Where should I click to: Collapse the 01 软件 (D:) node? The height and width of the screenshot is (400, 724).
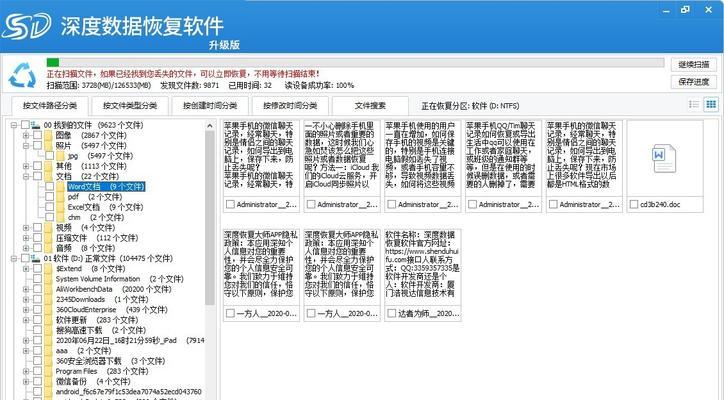click(x=14, y=258)
